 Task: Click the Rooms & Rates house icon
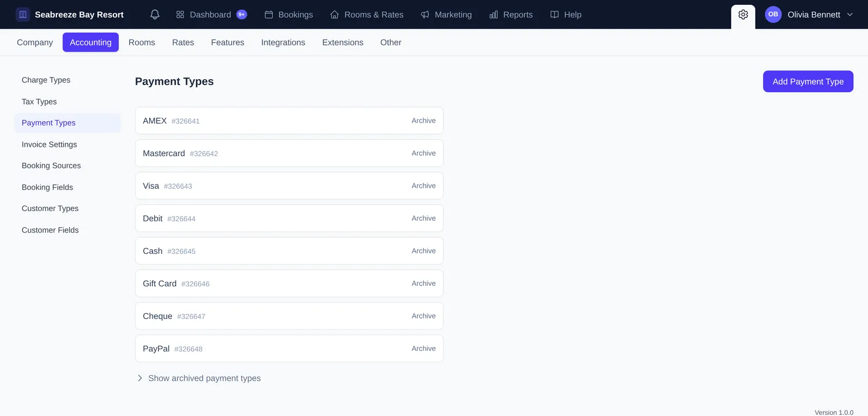[335, 15]
